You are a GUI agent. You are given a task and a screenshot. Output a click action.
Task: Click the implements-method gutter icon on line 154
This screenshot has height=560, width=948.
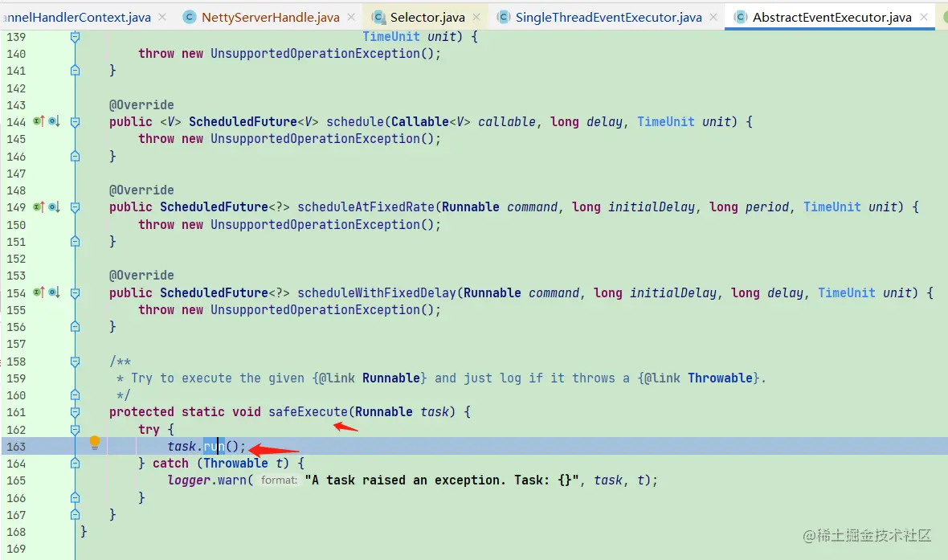(x=39, y=292)
